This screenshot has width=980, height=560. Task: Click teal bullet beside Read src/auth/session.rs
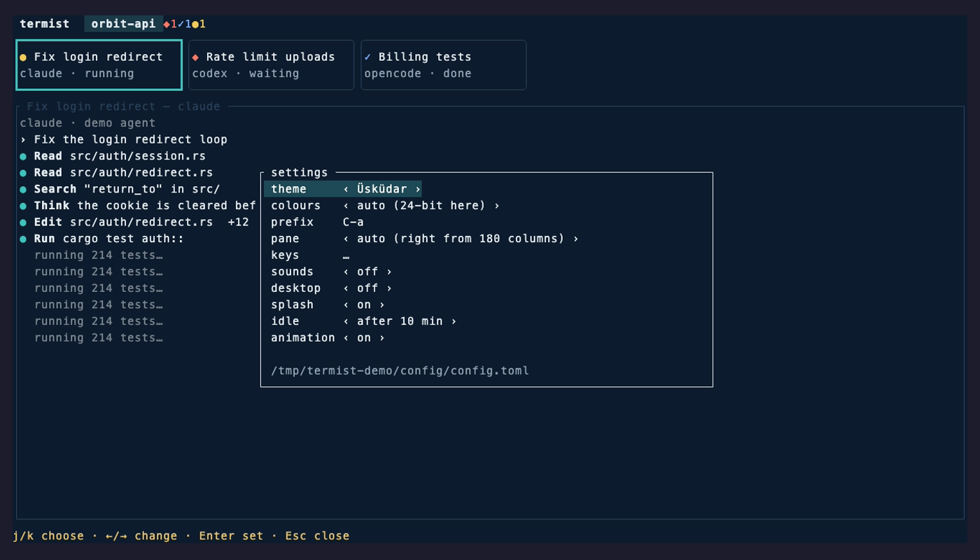click(23, 156)
